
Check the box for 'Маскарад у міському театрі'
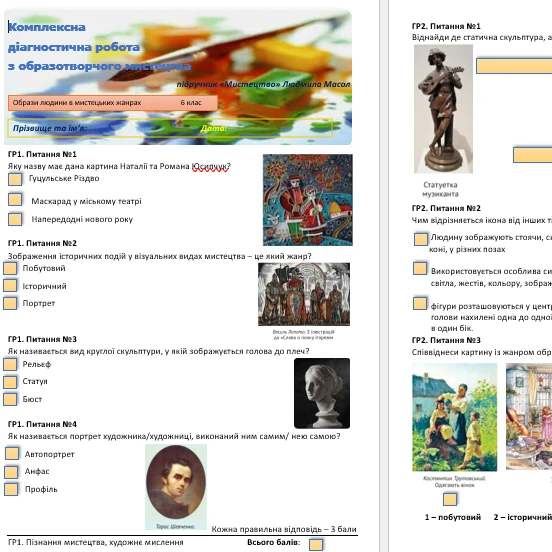tap(15, 199)
